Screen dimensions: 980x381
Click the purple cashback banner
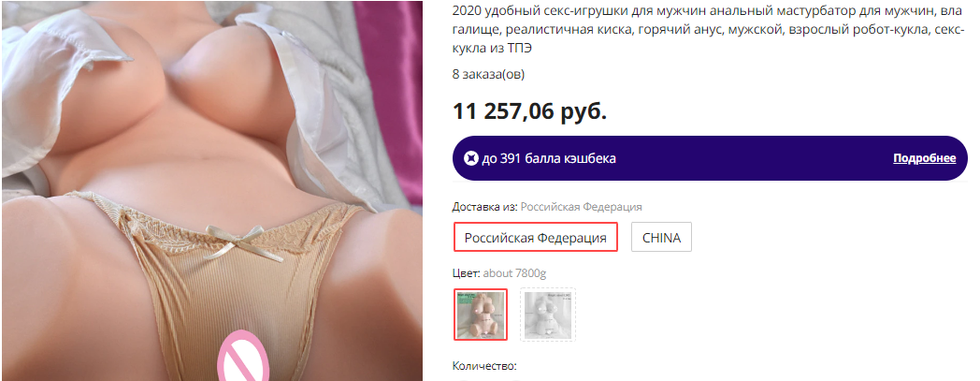tap(710, 158)
